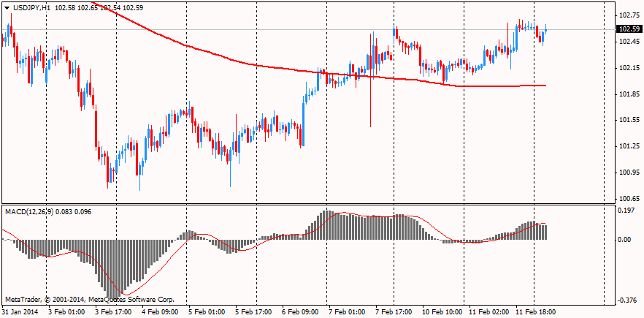Click the 102.15 price axis label

coord(630,68)
